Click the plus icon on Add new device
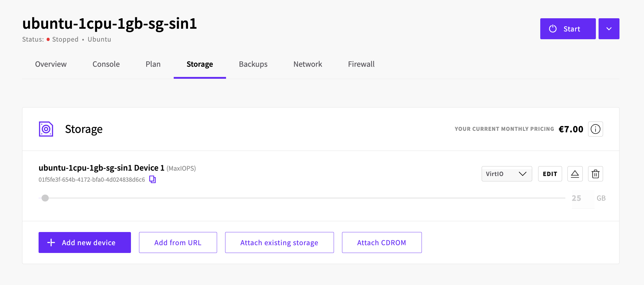Viewport: 644px width, 285px height. [51, 242]
